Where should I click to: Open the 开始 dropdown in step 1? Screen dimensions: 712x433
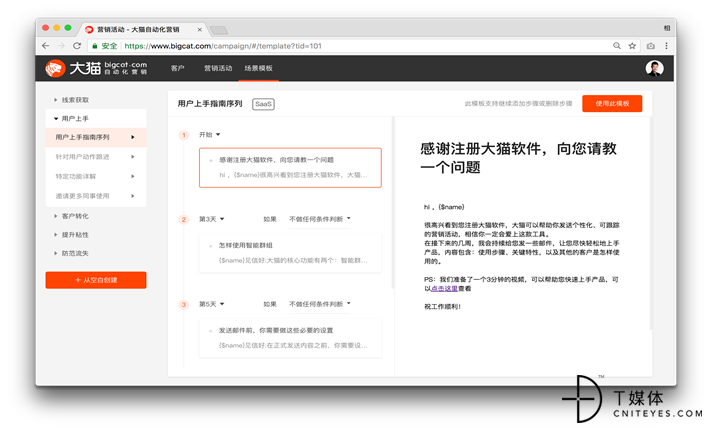tap(209, 135)
